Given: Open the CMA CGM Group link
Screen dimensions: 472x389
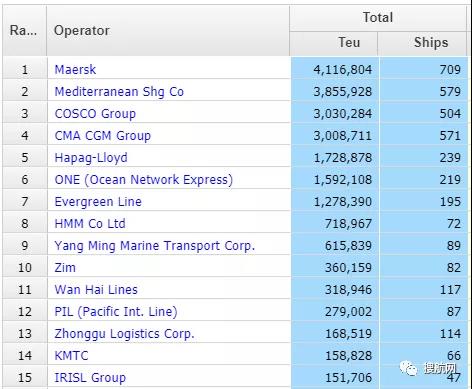Looking at the screenshot, I should tap(103, 136).
